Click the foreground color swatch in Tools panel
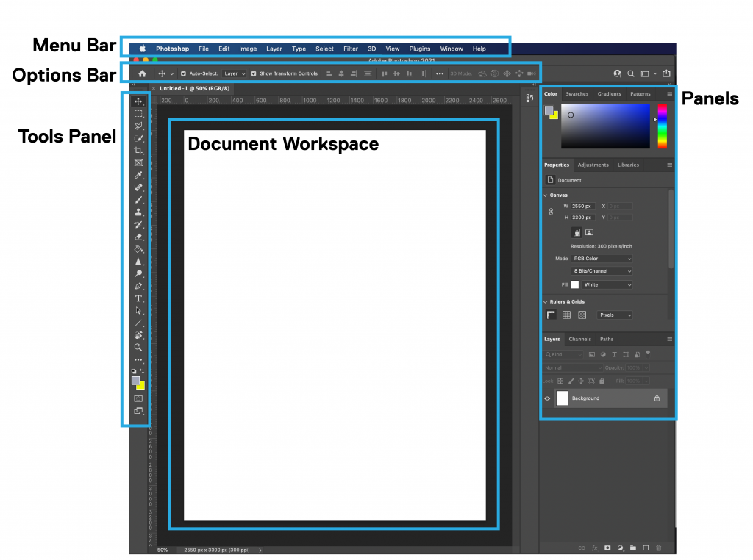 136,381
